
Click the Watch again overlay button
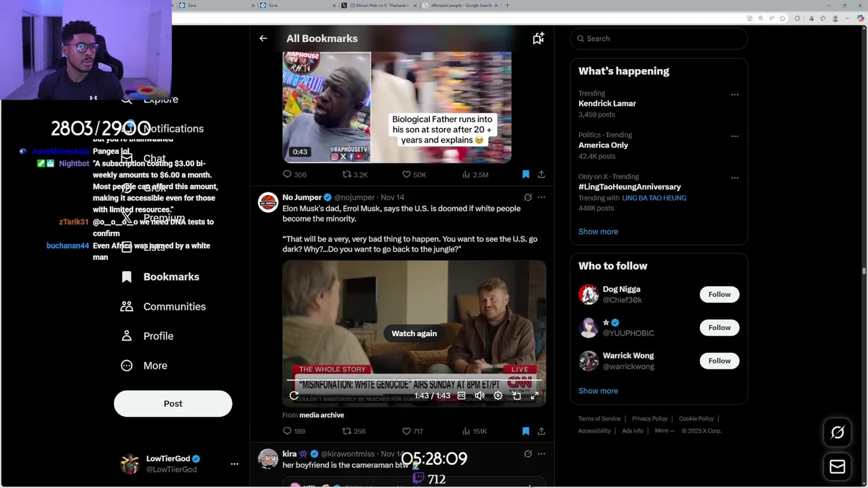pyautogui.click(x=414, y=333)
